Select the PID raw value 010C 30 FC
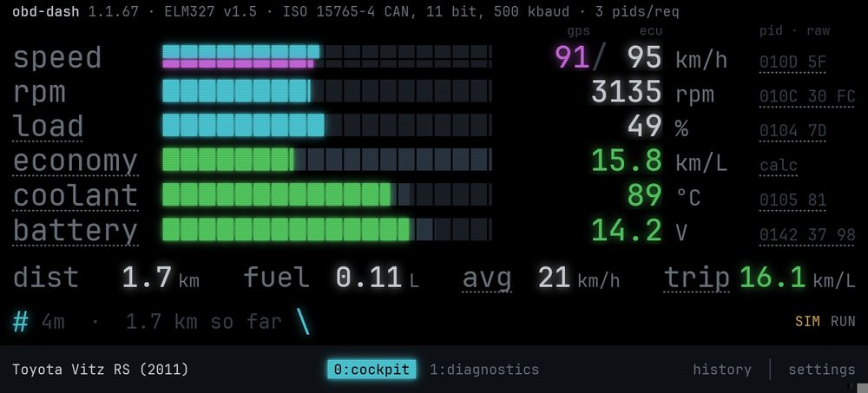The height and width of the screenshot is (393, 868). (x=807, y=97)
